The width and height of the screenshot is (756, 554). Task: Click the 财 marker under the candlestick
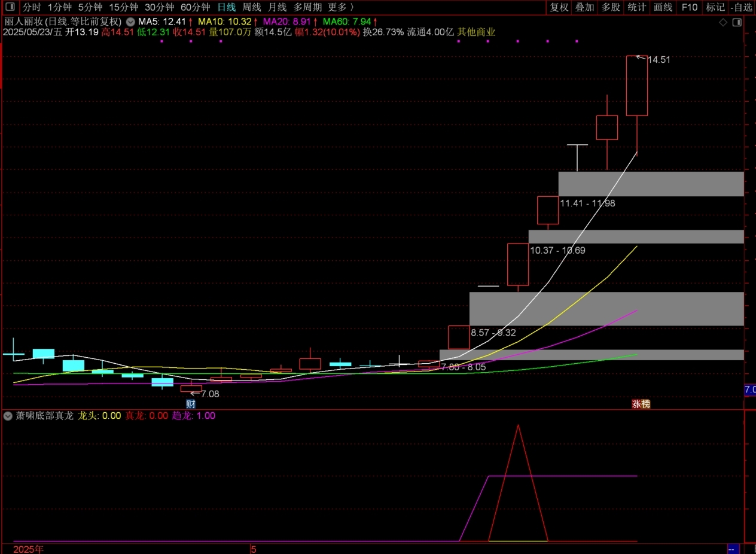pos(191,404)
